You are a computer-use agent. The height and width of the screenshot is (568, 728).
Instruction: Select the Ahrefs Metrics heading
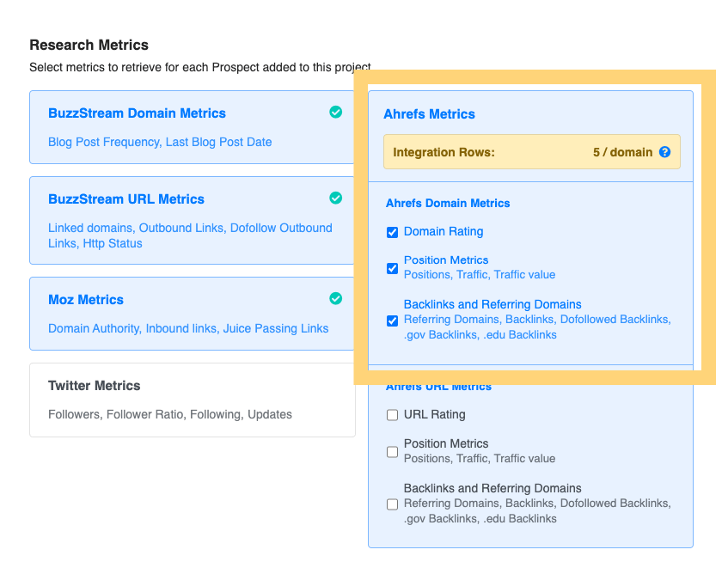point(429,113)
